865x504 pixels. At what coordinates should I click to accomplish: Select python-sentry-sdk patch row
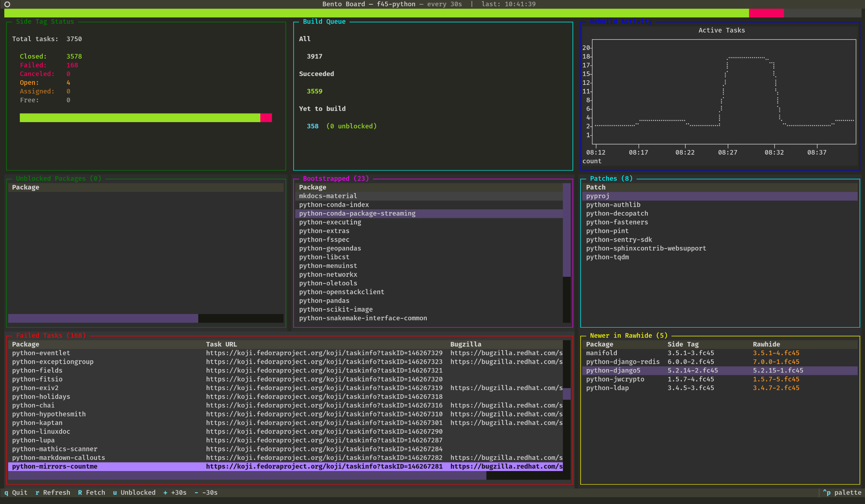click(720, 240)
